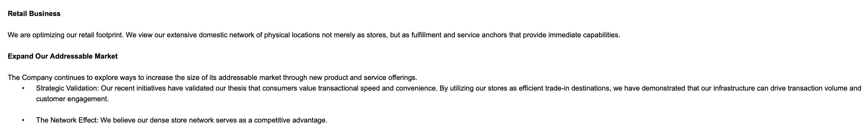
Task: Click the phrase "competitive advantage"
Action: (290, 120)
